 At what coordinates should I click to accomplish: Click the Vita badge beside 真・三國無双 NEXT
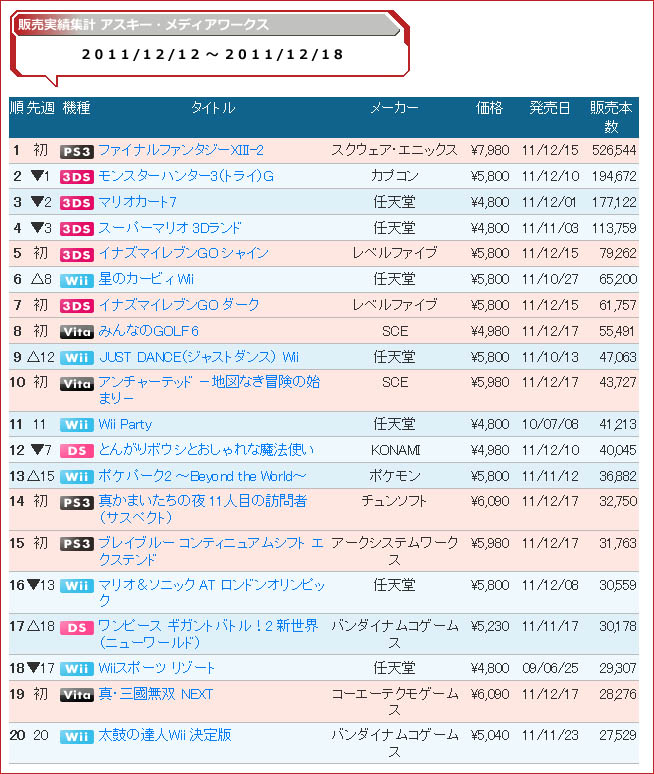(77, 695)
